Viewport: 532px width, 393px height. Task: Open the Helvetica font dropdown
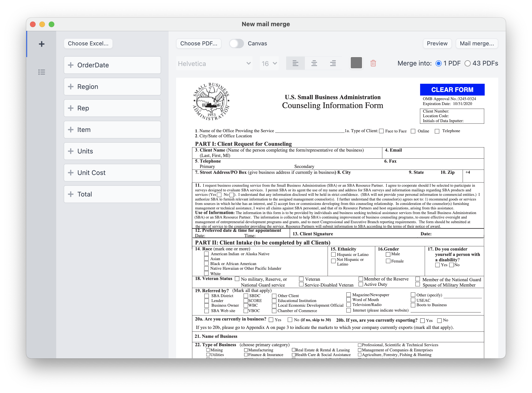pyautogui.click(x=214, y=64)
